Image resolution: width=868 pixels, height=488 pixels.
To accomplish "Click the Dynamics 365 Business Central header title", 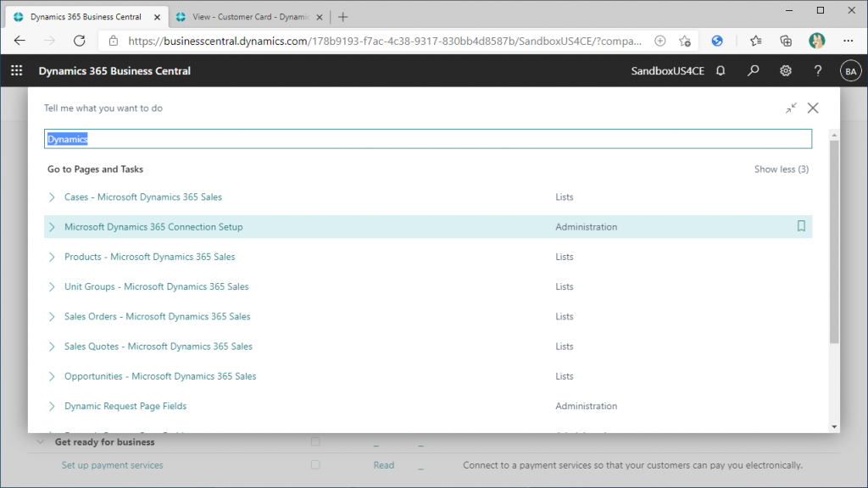I will tap(114, 71).
